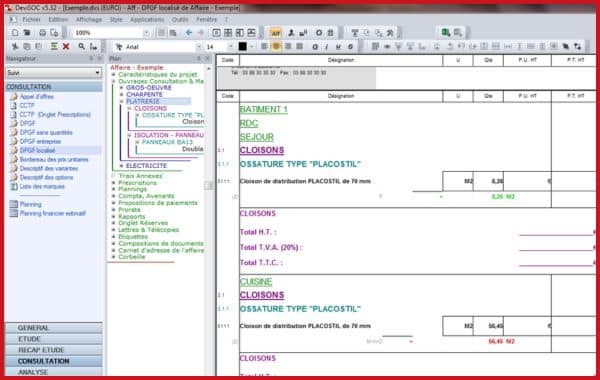The image size is (600, 380).
Task: Click the blue back arrow icon
Action: coord(189,33)
